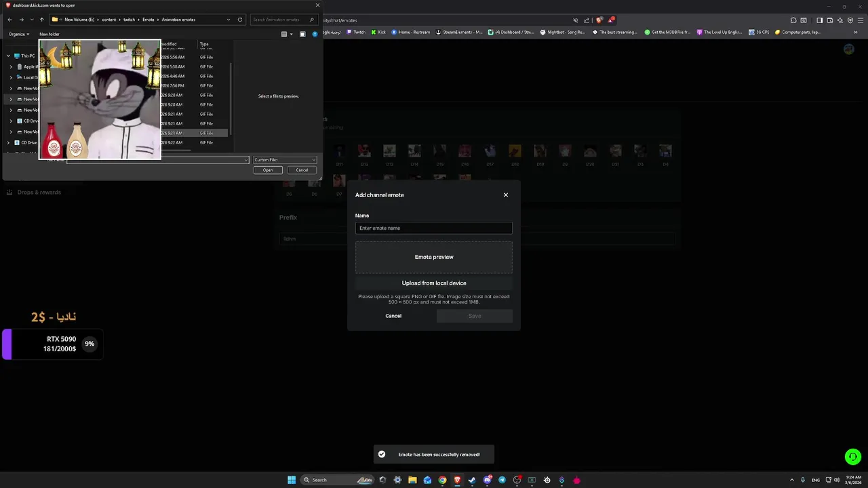Open the green support chat bubble
The image size is (868, 488).
[853, 457]
